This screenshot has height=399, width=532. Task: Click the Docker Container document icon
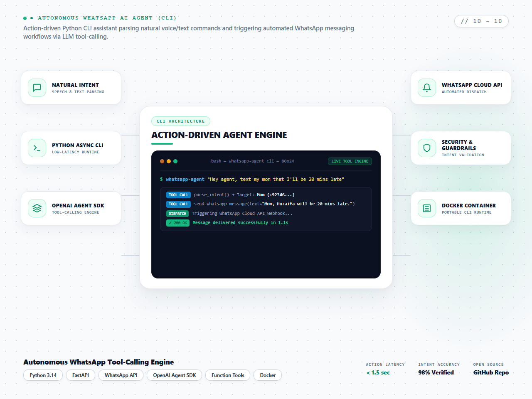click(427, 208)
